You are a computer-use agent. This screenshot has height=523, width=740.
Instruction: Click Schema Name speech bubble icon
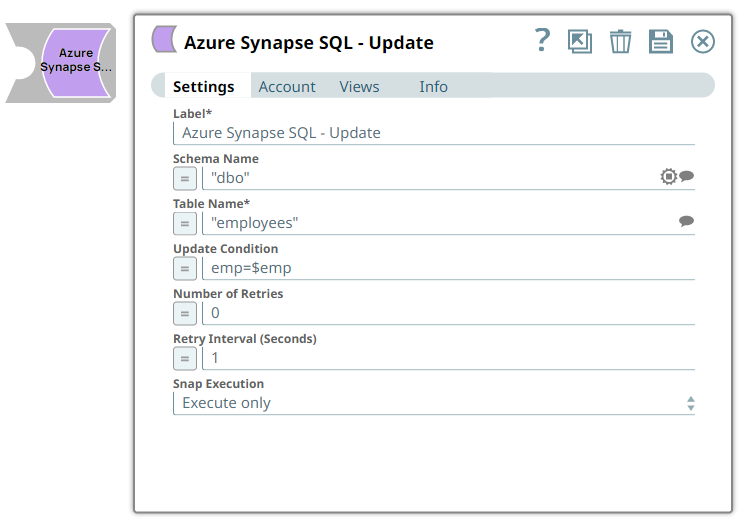[x=687, y=176]
